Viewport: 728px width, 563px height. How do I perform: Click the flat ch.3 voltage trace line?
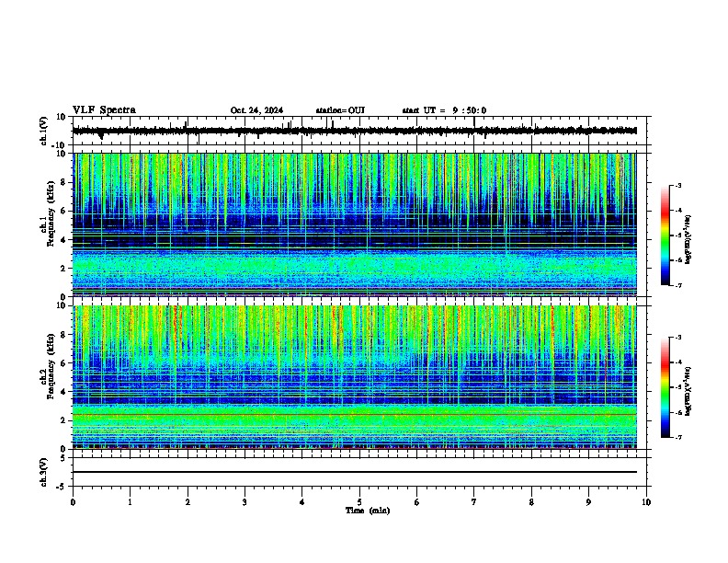pos(354,472)
